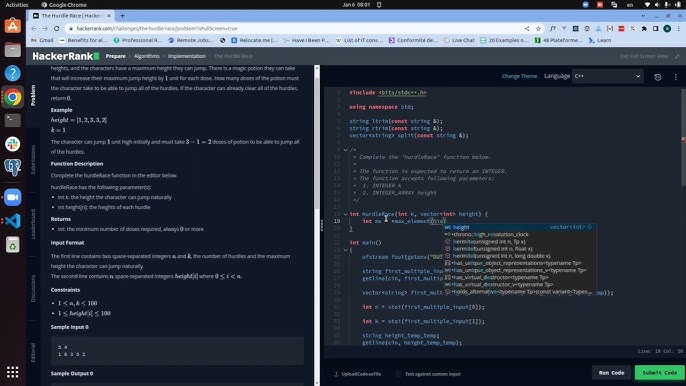Click the Change Theme link
The height and width of the screenshot is (386, 686).
point(519,76)
